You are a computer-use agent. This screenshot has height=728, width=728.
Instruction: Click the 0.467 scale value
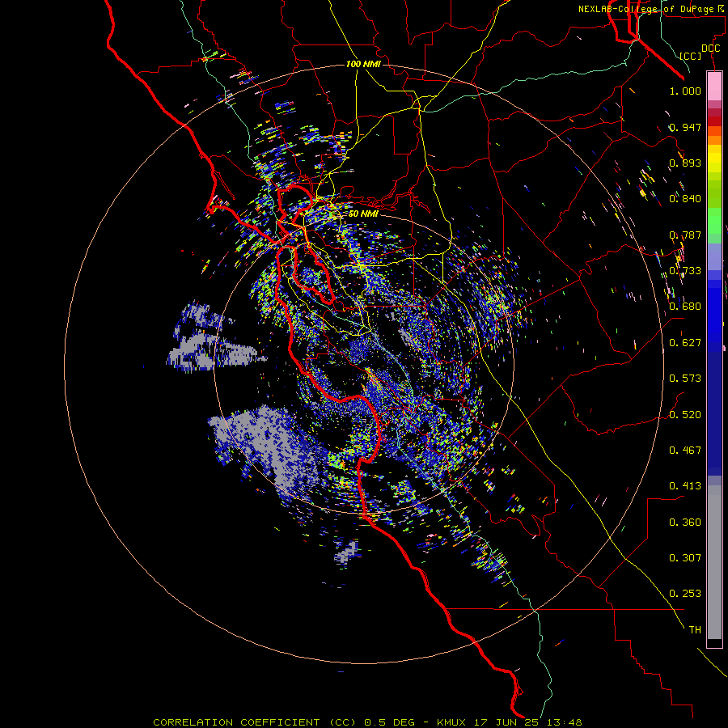pyautogui.click(x=685, y=451)
